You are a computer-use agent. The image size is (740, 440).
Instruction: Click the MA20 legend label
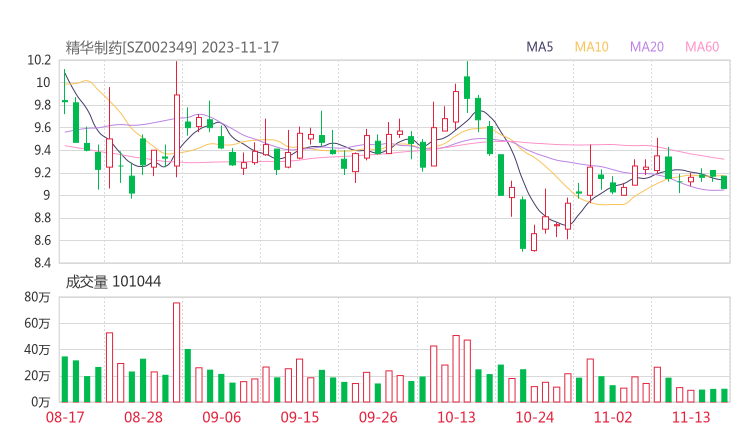(x=647, y=47)
